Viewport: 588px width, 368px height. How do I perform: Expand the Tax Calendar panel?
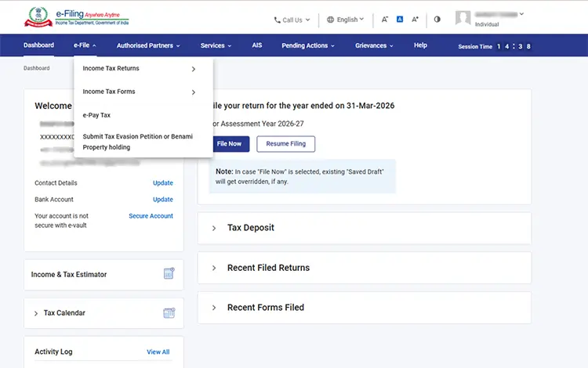tap(36, 313)
